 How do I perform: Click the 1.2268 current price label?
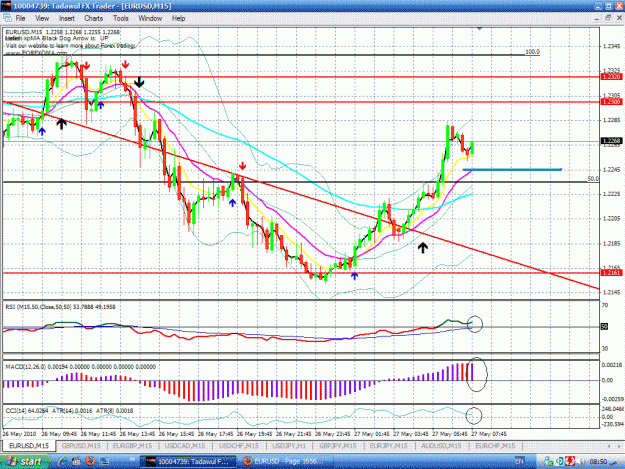611,141
